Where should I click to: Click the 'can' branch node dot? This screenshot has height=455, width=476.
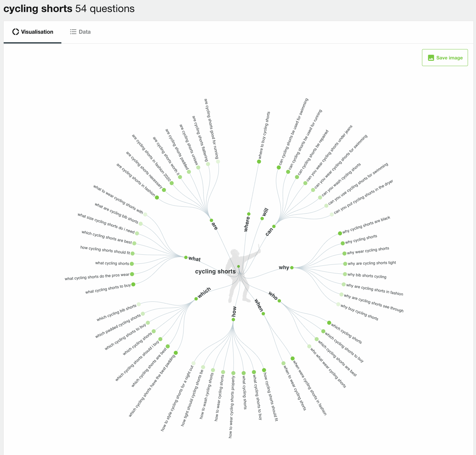pos(274,226)
